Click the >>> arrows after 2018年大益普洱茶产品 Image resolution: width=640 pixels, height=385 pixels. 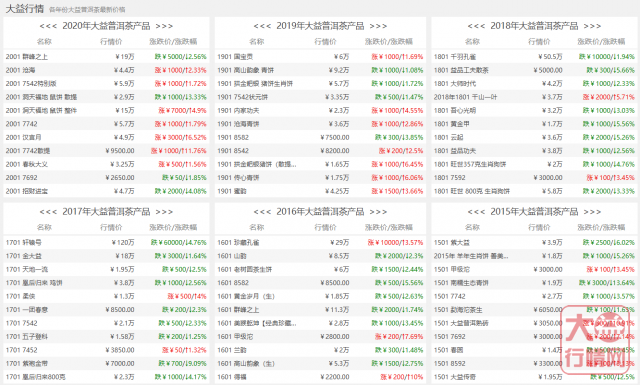point(592,26)
